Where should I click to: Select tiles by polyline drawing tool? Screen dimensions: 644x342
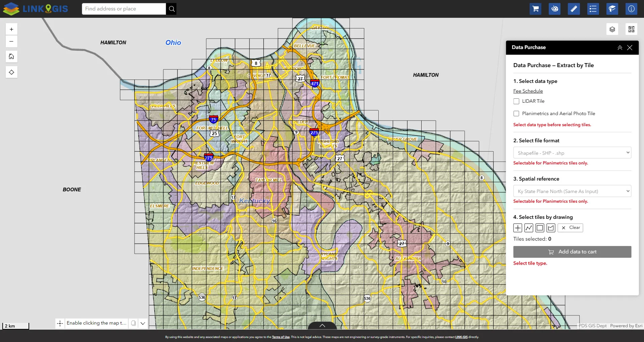click(x=529, y=228)
